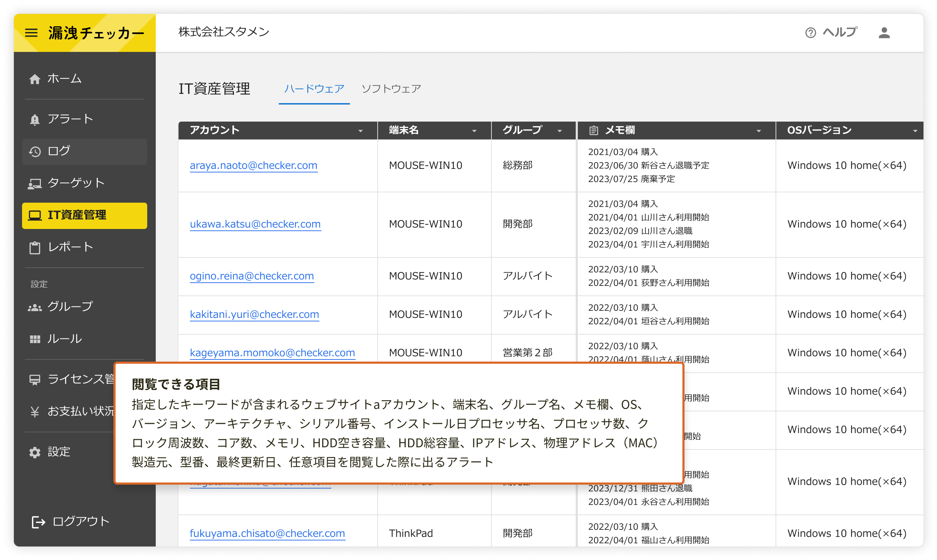Open ogino.reina@checker.com account link
The image size is (937, 560).
point(252,276)
